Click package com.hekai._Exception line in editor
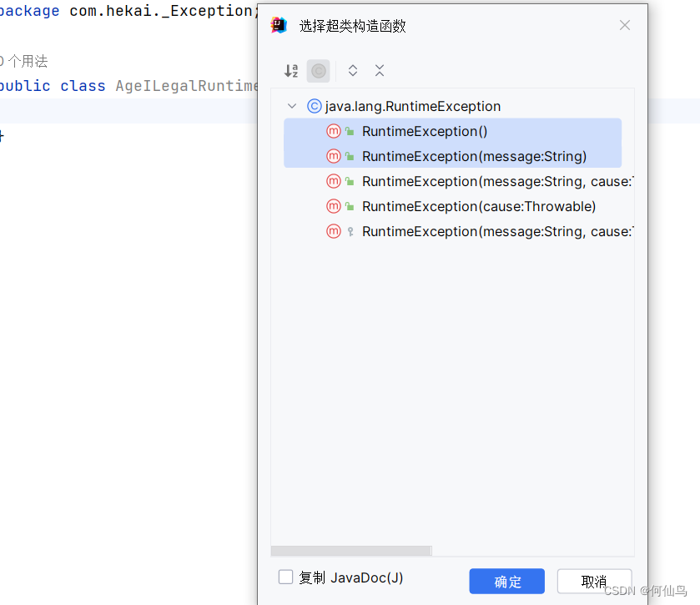Image resolution: width=700 pixels, height=605 pixels. [x=129, y=11]
